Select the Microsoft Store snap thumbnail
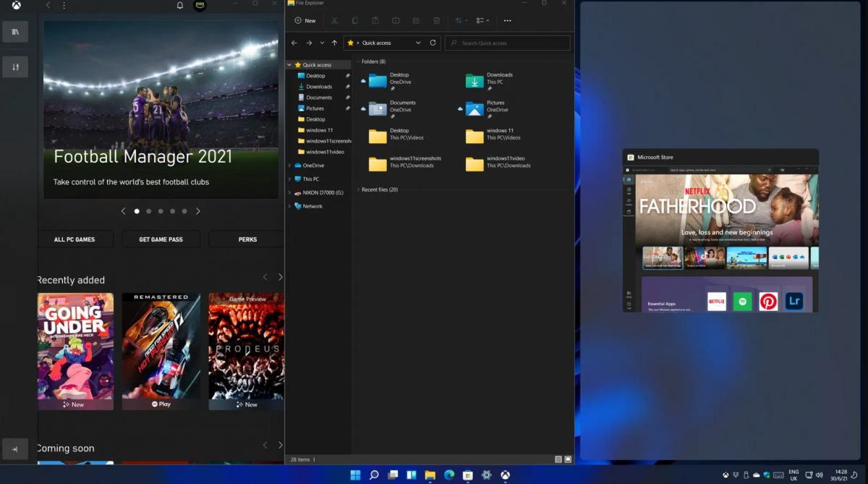This screenshot has width=868, height=484. click(720, 232)
